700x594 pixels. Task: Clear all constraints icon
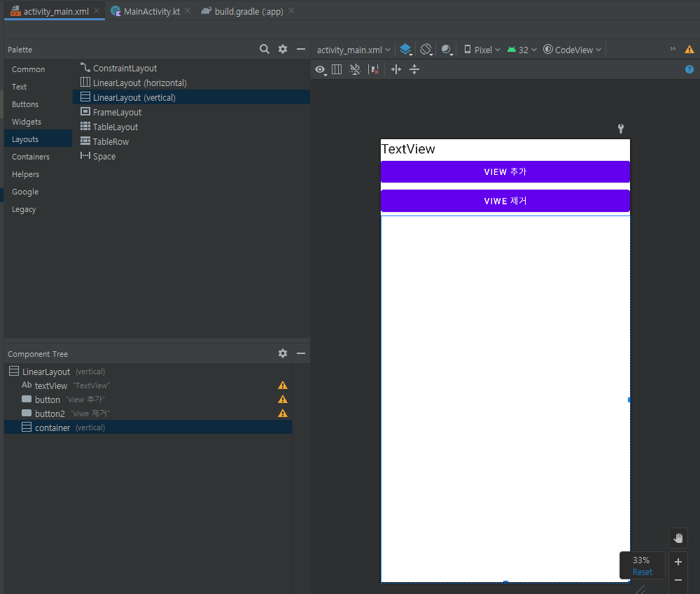(x=374, y=69)
